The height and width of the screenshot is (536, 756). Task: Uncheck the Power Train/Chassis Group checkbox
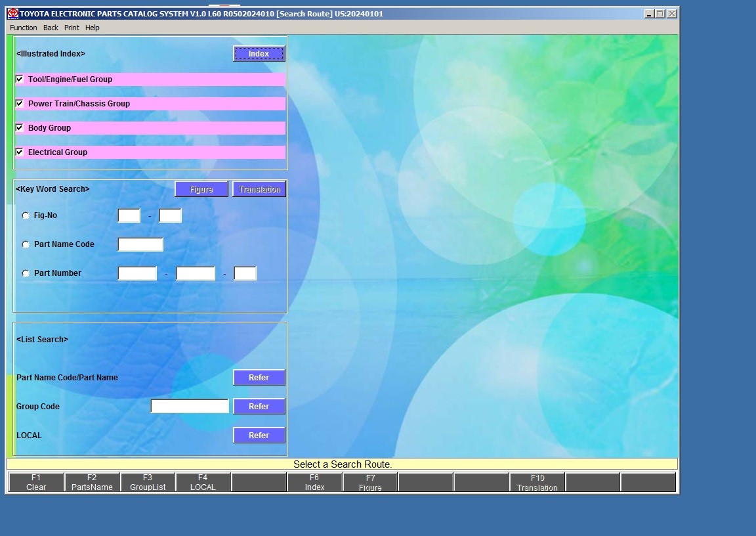coord(19,103)
